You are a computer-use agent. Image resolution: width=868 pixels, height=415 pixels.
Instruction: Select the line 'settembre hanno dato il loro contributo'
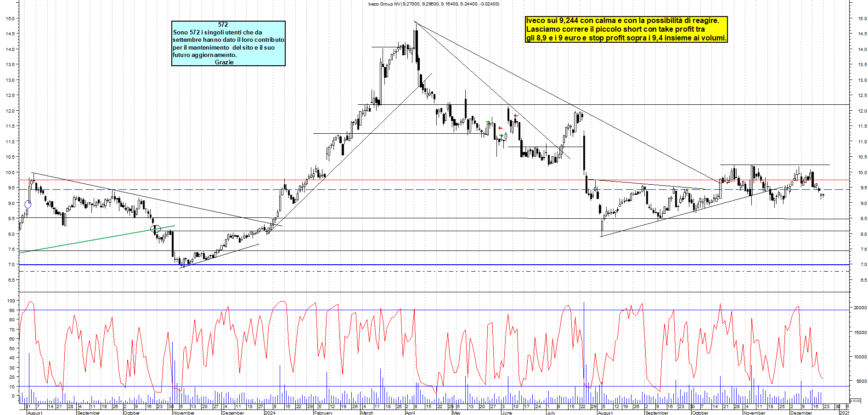(x=229, y=40)
